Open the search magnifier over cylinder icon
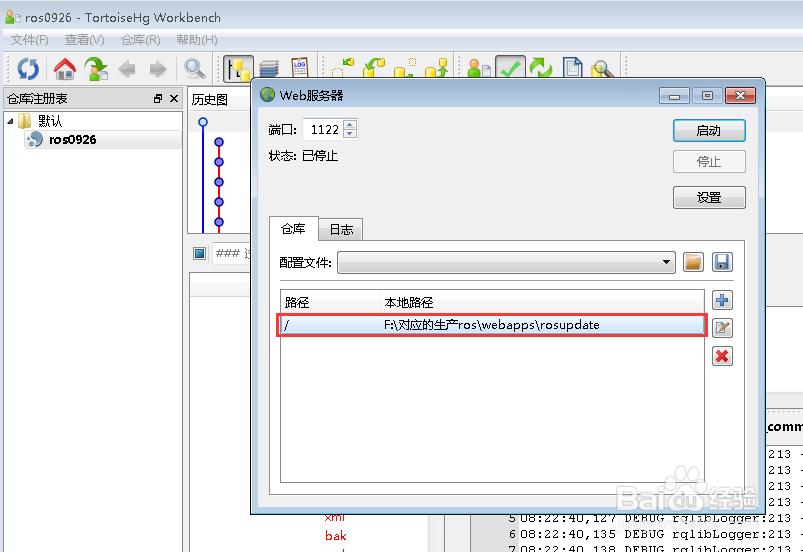This screenshot has height=552, width=803. tap(602, 69)
